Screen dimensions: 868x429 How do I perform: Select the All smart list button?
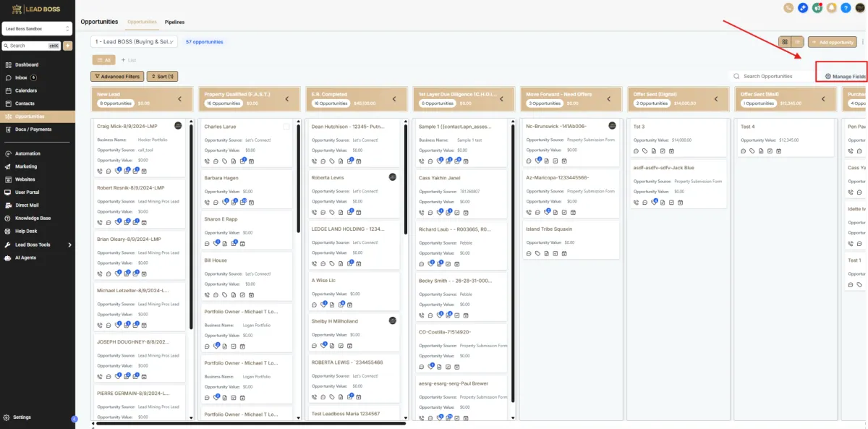pos(103,60)
